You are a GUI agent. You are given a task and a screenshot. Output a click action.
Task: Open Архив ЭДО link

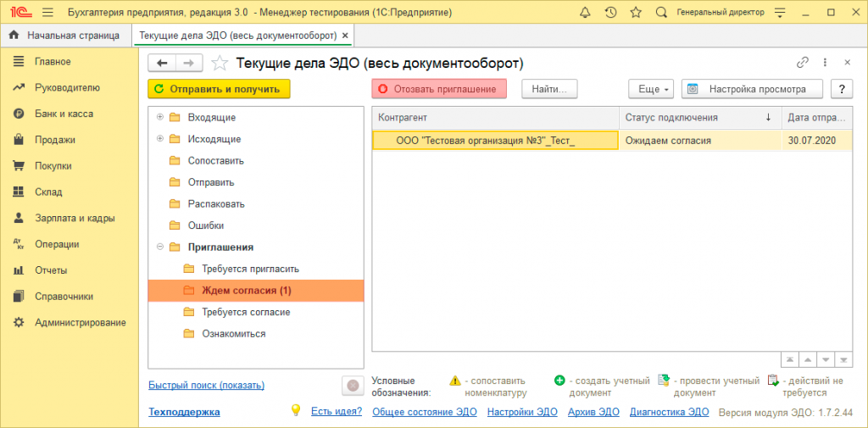593,411
